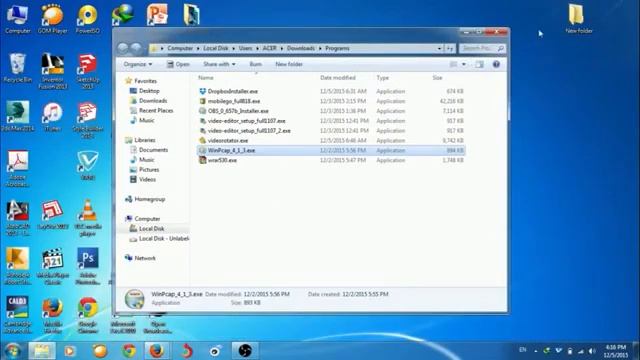Click the OBS icon in the taskbar
This screenshot has height=360, width=640.
245,351
